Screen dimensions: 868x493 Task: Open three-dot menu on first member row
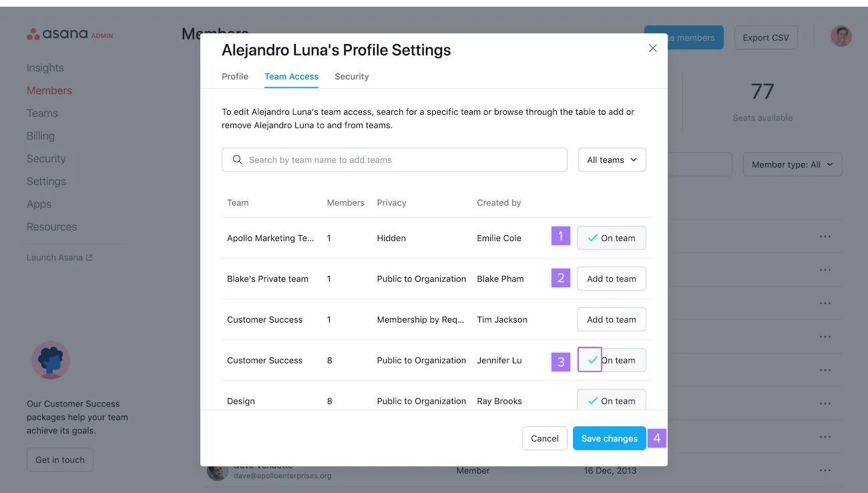tap(825, 236)
